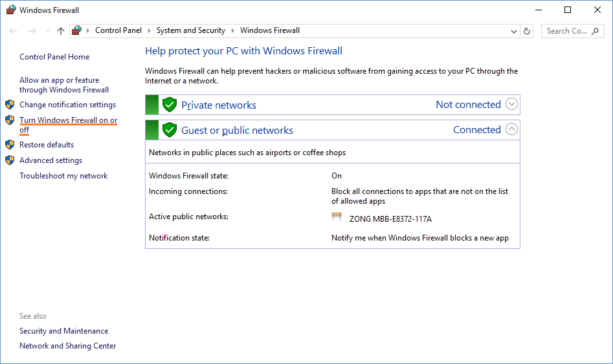Click the ZONG network bench icon

tap(337, 217)
